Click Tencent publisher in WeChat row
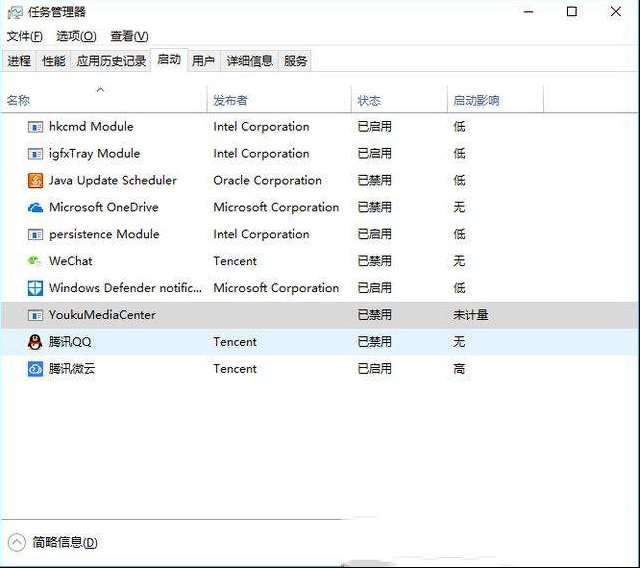The image size is (640, 568). coord(235,261)
